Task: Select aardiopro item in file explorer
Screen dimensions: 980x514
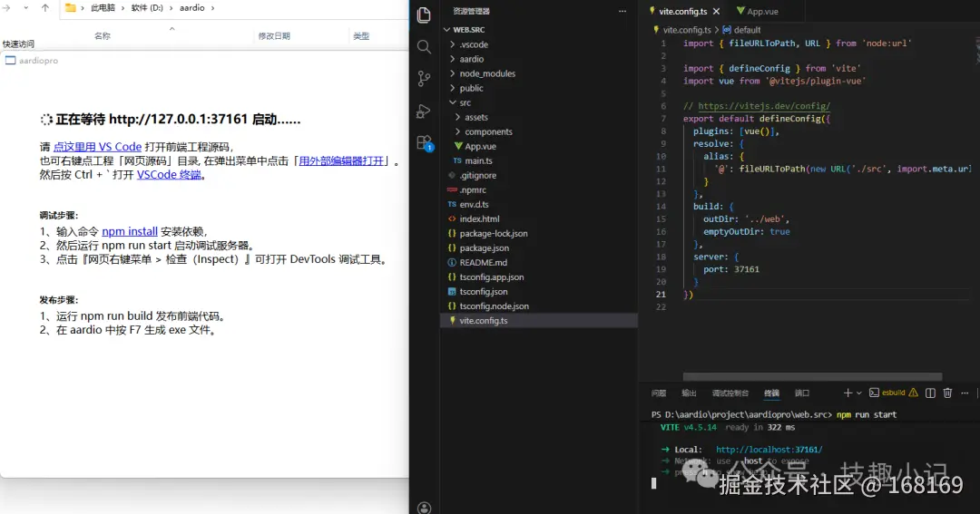Action: [31, 61]
